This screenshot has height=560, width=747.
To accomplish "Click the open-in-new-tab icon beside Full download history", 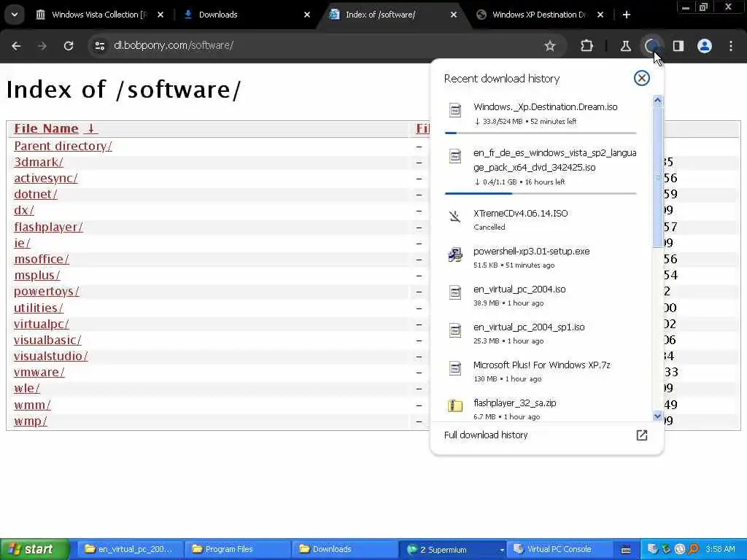I will pos(642,435).
